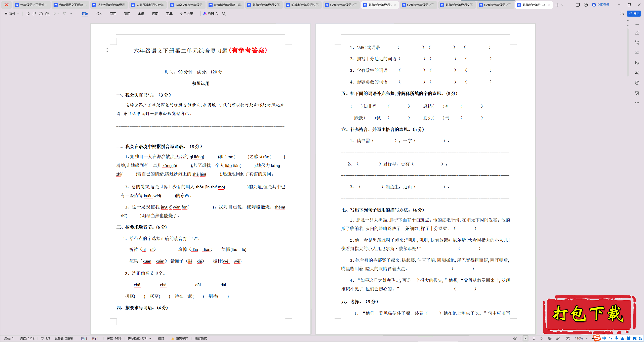Click the tab overview windows icon
Image resolution: width=644 pixels, height=342 pixels.
578,5
